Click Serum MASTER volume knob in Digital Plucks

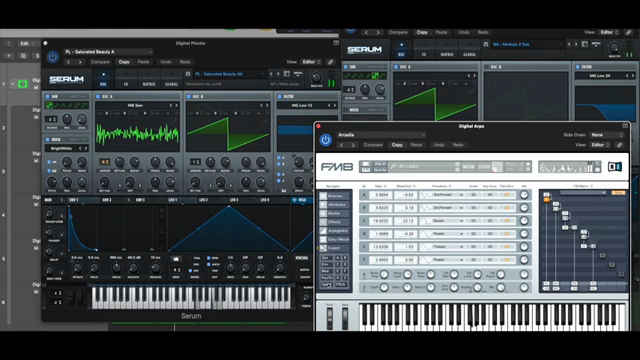316,77
